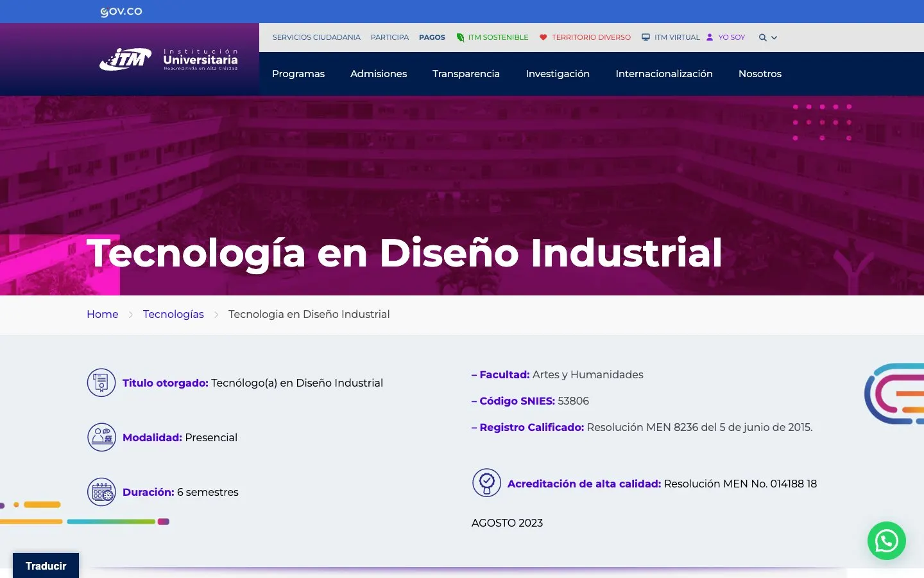Screen dimensions: 924x578
Task: Go to Tecnologías breadcrumb
Action: click(173, 314)
